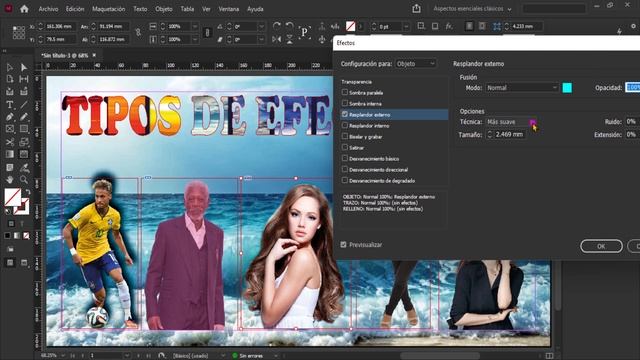Enable Biselar y grabar checkbox
Image resolution: width=640 pixels, height=360 pixels.
(345, 136)
